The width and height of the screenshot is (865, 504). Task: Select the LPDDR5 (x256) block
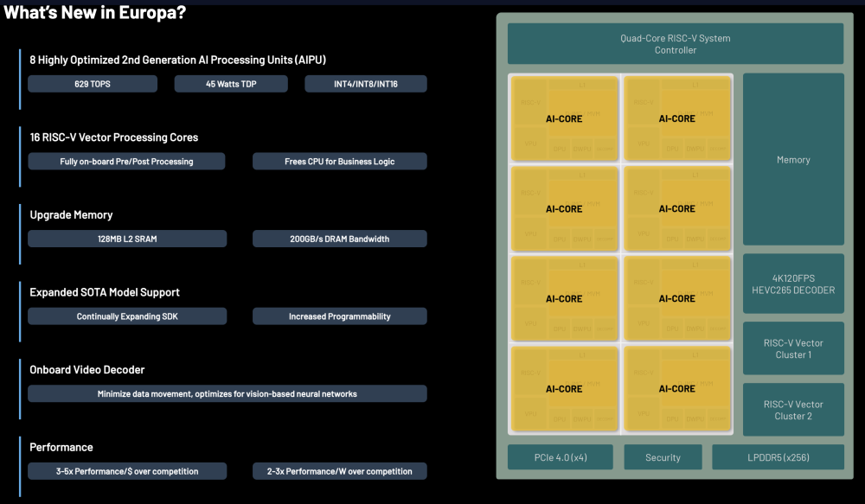(x=778, y=457)
